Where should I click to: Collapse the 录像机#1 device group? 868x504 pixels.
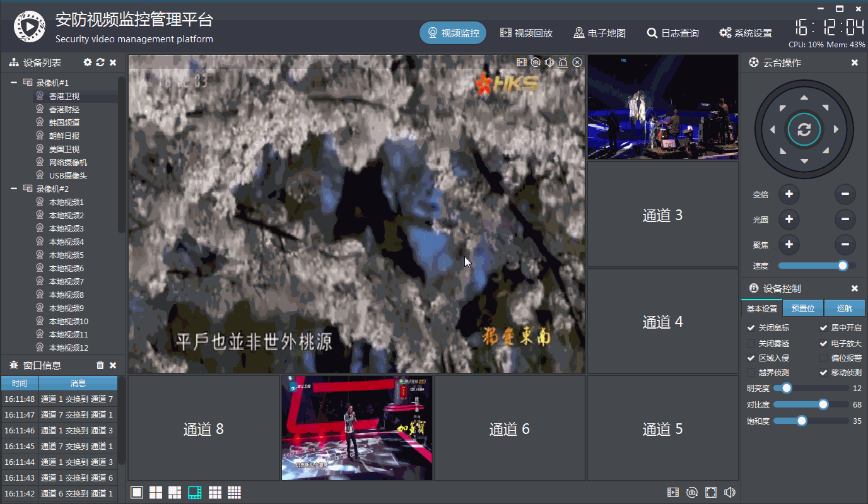[x=14, y=82]
